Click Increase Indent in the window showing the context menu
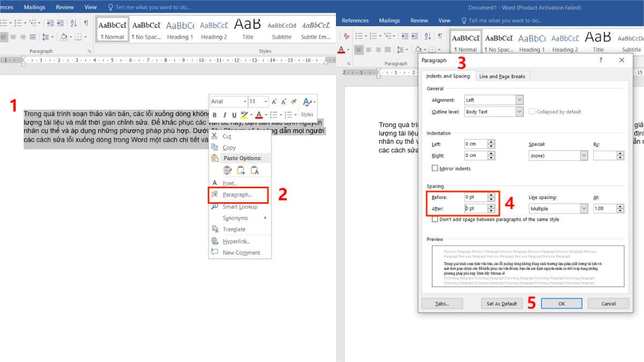This screenshot has width=644, height=362. point(59,23)
